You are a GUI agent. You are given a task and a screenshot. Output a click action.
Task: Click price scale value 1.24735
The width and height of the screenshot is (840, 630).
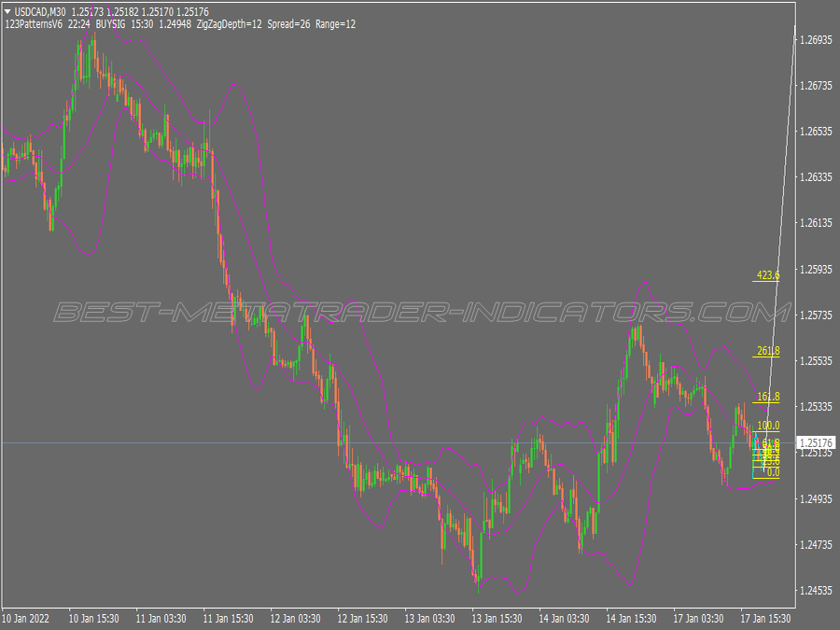click(x=816, y=545)
